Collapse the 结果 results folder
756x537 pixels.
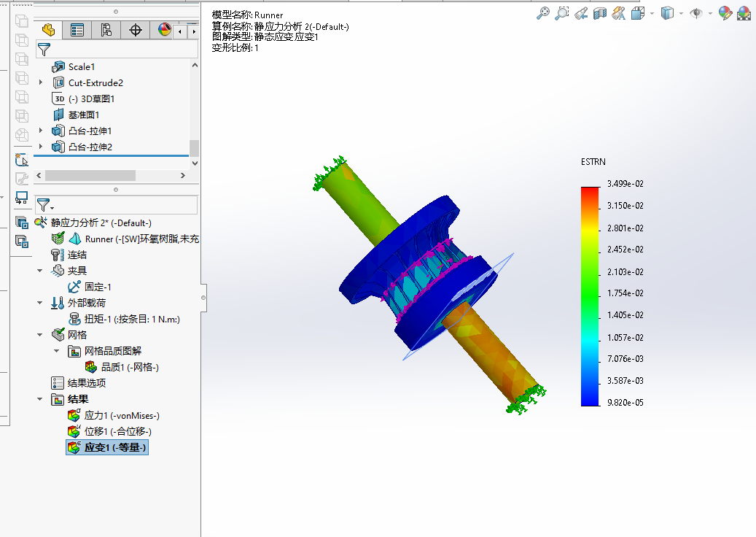pos(40,400)
